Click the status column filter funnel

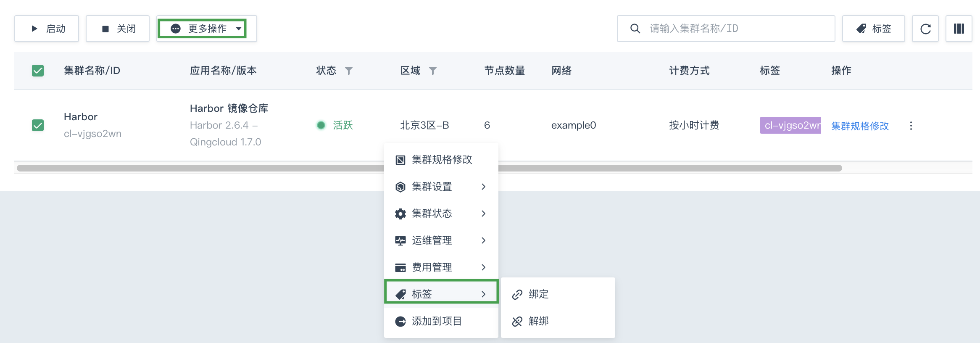[x=348, y=71]
